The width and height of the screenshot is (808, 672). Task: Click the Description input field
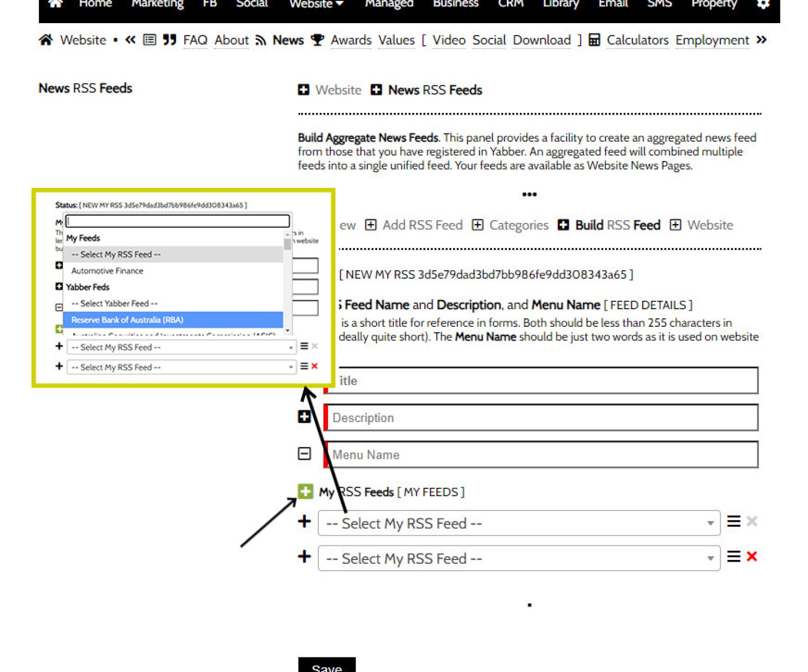click(x=542, y=418)
